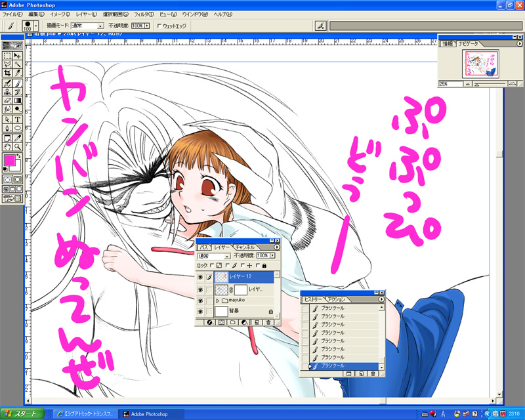This screenshot has height=420, width=525.
Task: Select the Zoom magnifier tool
Action: click(x=18, y=147)
